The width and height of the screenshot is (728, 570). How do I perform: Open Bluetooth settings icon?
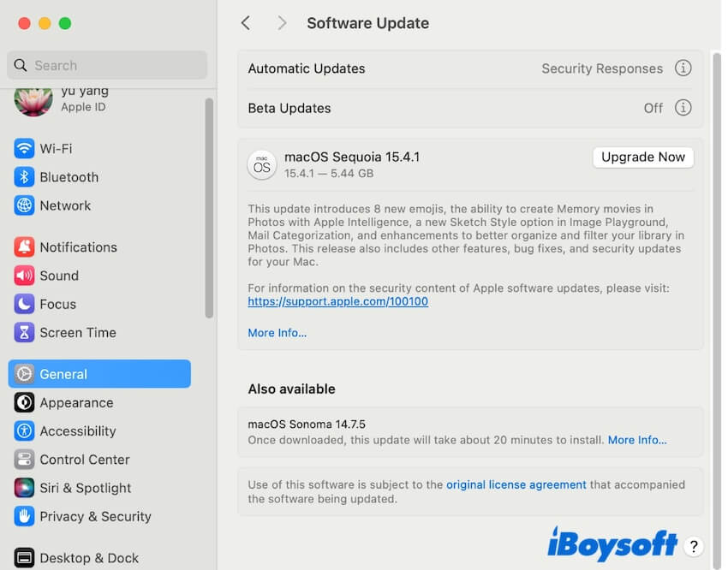(24, 177)
